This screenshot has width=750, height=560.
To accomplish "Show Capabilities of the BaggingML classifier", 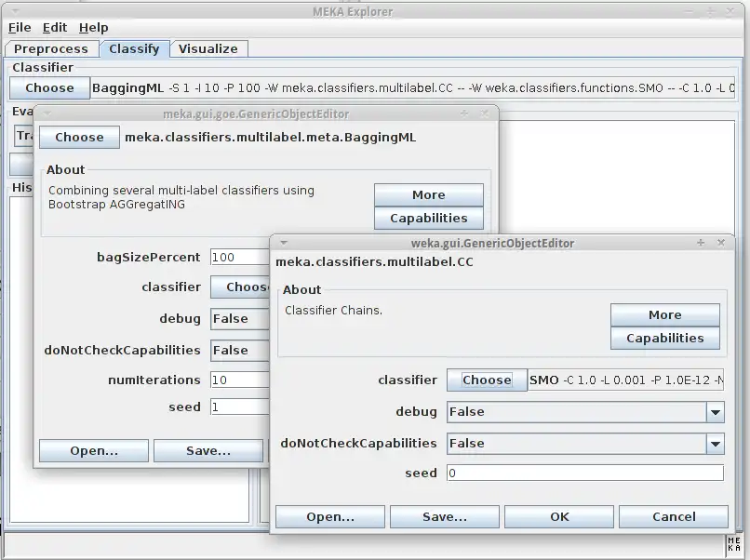I will (x=429, y=218).
